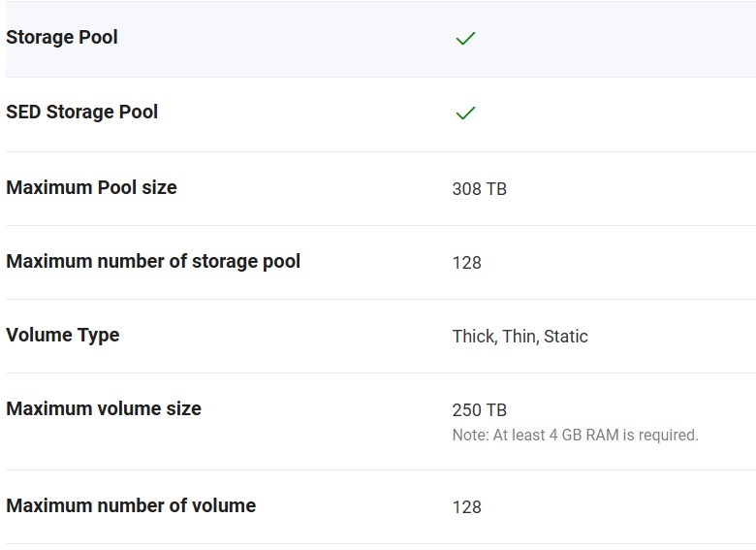Select the 128 value for number of volume
Screen dimensions: 756x550
466,507
